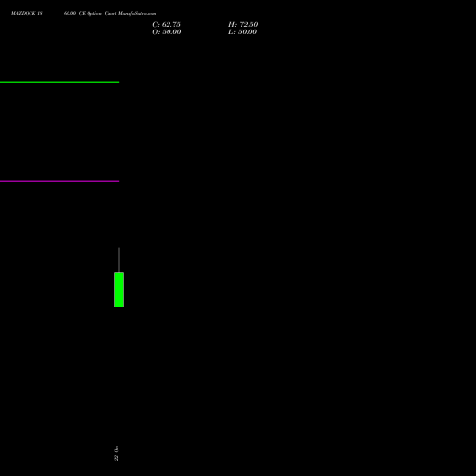This screenshot has width=476, height=476.
Task: Click the low value 'L: 50.00'
Action: point(243,31)
